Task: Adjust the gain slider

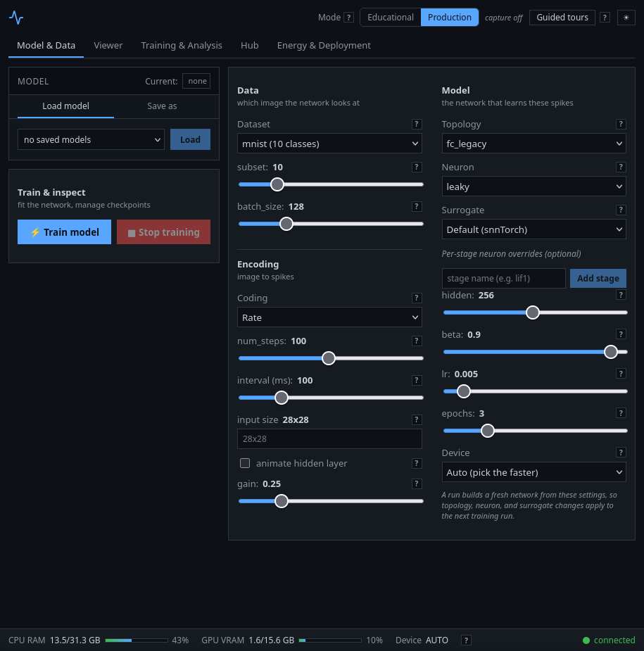Action: 331,501
